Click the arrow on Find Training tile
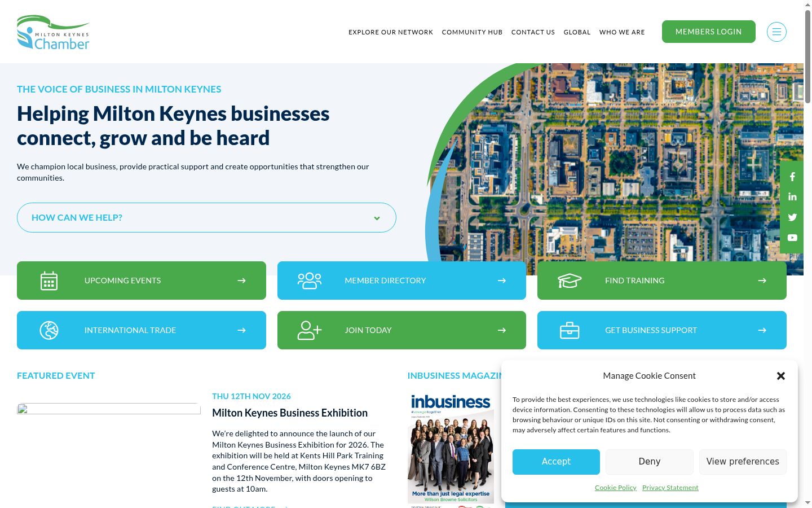This screenshot has height=508, width=812. [x=762, y=281]
